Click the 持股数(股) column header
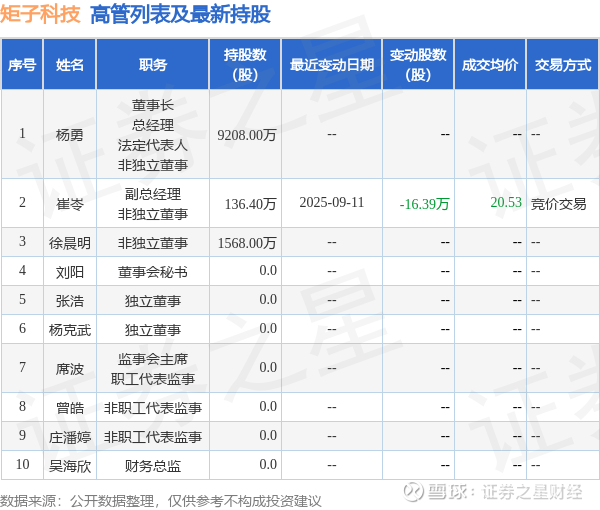The width and height of the screenshot is (600, 510). click(x=245, y=65)
